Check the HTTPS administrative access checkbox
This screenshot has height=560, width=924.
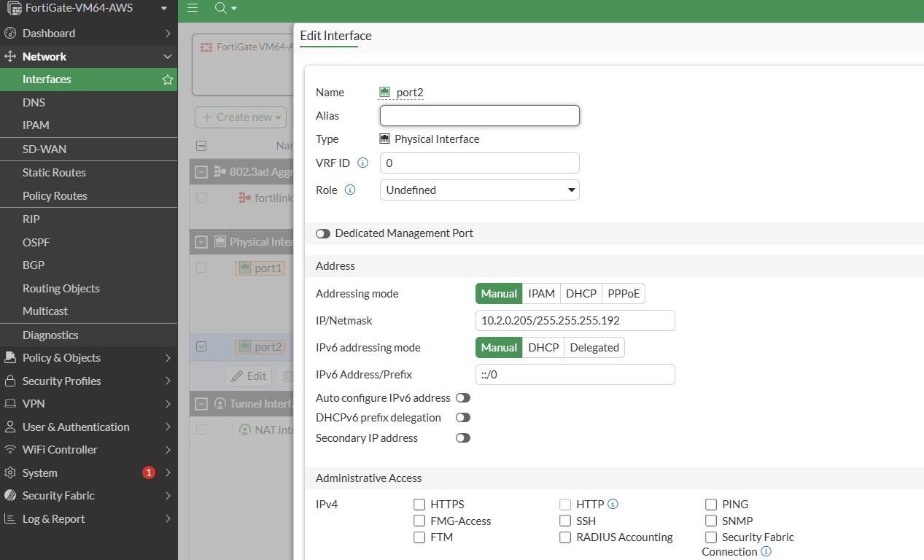pos(419,504)
